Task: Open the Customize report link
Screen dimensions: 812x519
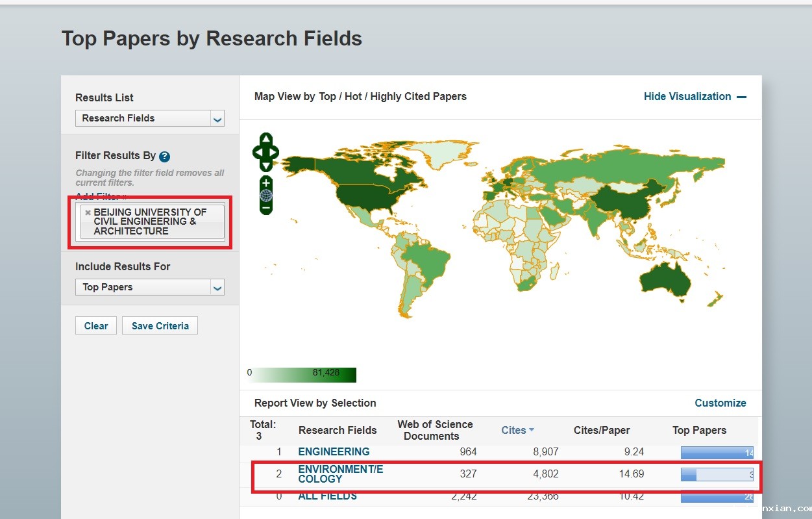Action: (x=720, y=403)
